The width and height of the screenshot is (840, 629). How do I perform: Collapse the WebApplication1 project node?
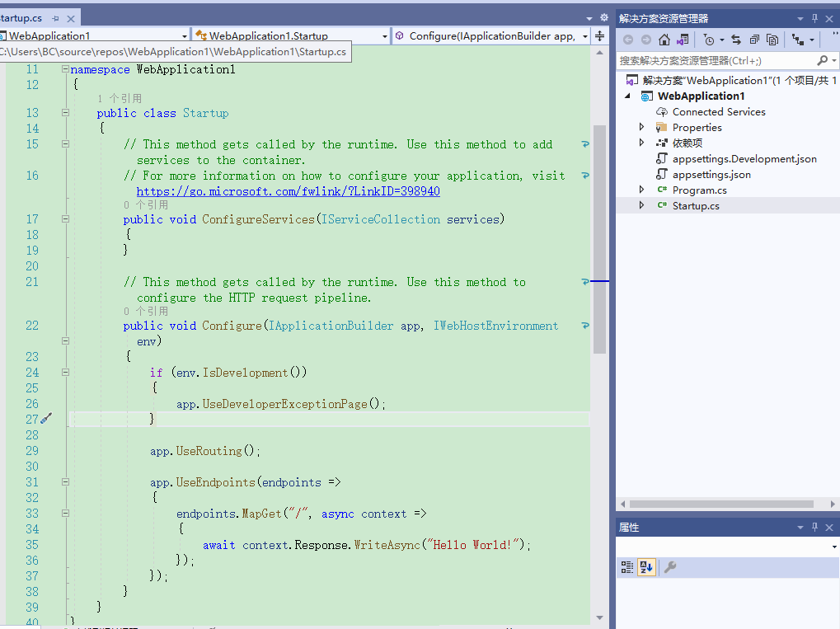(628, 96)
